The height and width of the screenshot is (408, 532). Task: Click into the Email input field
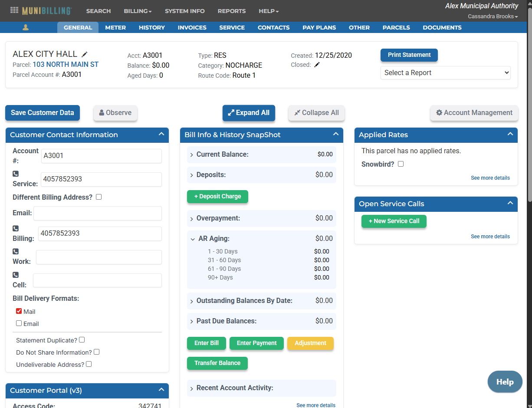pyautogui.click(x=97, y=213)
